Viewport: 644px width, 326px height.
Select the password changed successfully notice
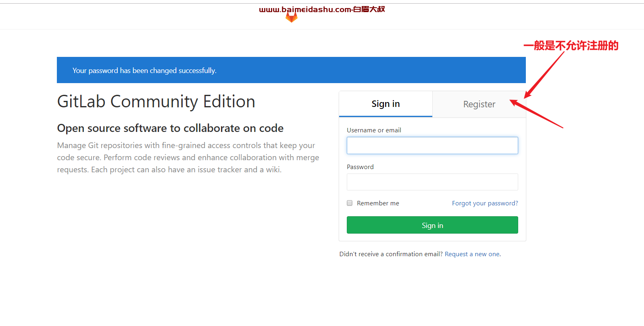pyautogui.click(x=291, y=70)
